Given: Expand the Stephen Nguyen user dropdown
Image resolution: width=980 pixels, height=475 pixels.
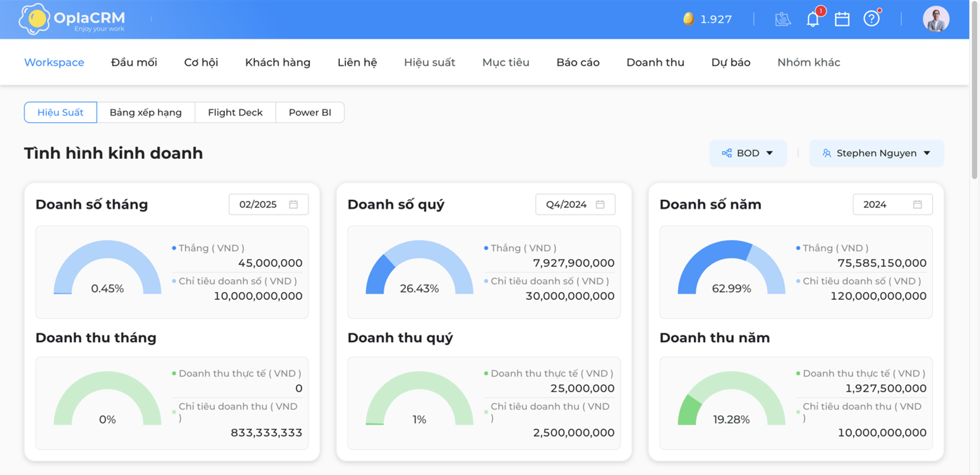Looking at the screenshot, I should click(877, 153).
